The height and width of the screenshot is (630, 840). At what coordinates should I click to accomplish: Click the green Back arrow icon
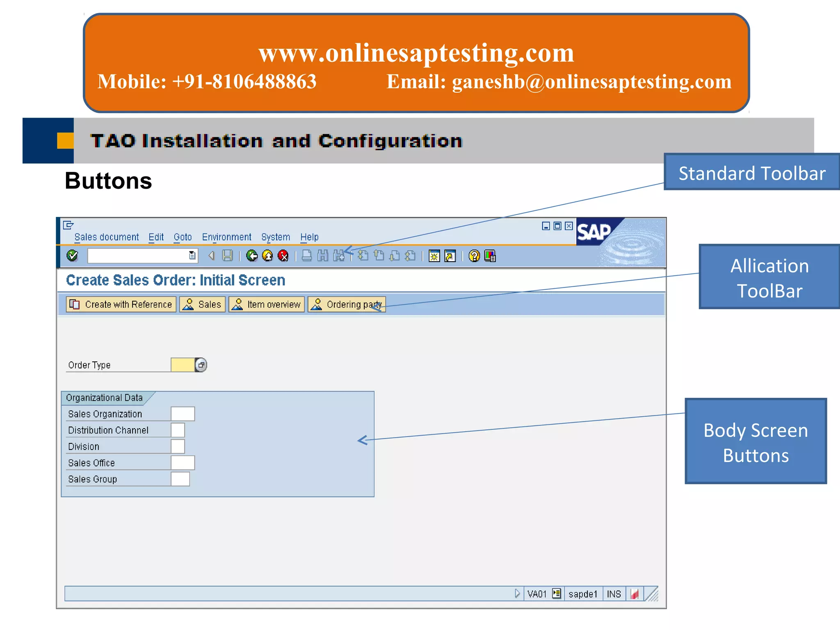point(252,256)
